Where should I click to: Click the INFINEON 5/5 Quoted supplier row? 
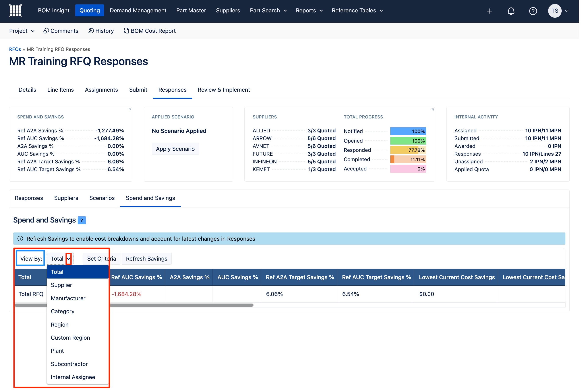[294, 162]
